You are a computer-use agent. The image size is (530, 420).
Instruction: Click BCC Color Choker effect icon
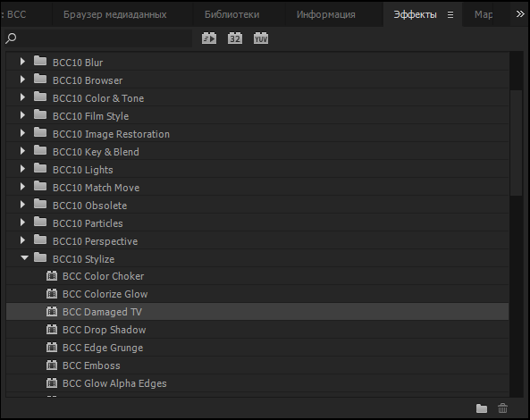tap(52, 276)
